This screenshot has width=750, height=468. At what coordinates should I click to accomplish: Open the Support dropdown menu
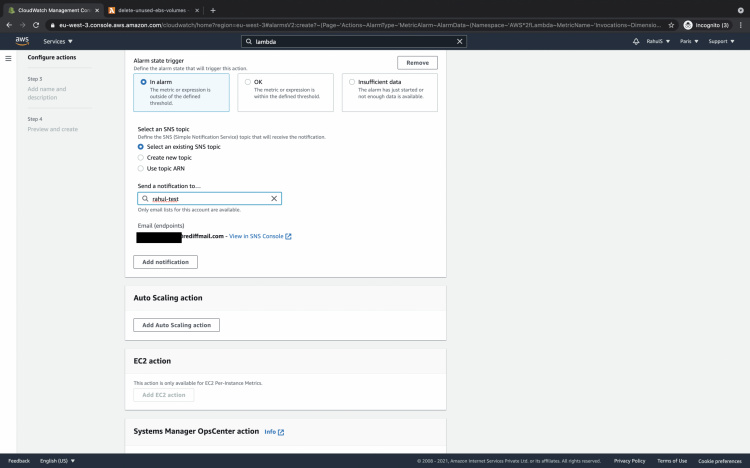[720, 42]
